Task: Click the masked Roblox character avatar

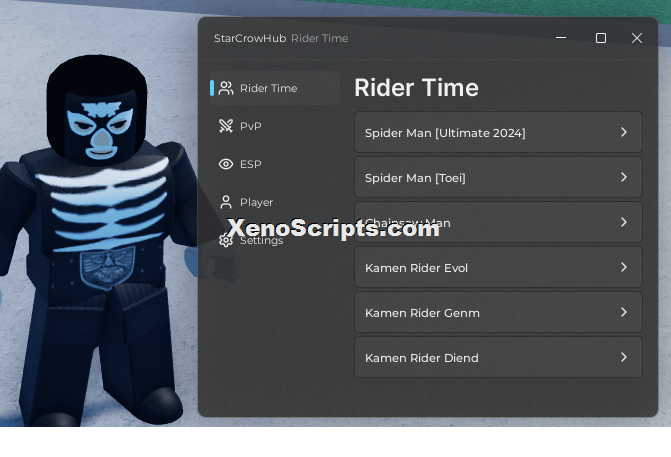Action: (98, 240)
